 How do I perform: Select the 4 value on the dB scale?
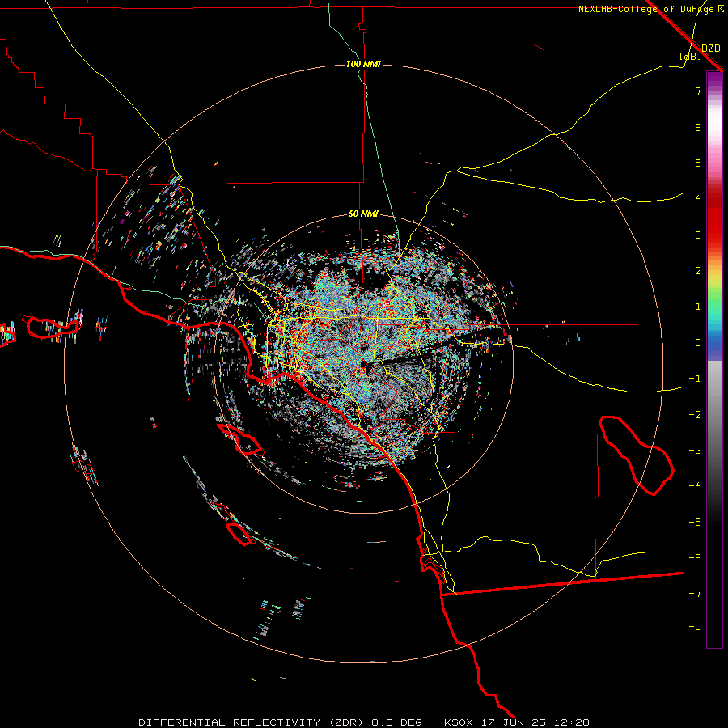698,199
